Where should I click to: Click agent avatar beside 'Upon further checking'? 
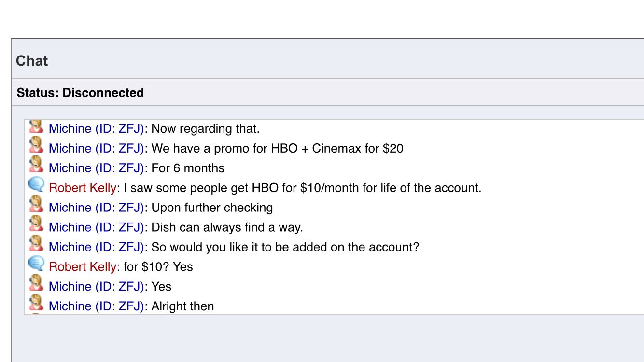pyautogui.click(x=36, y=205)
